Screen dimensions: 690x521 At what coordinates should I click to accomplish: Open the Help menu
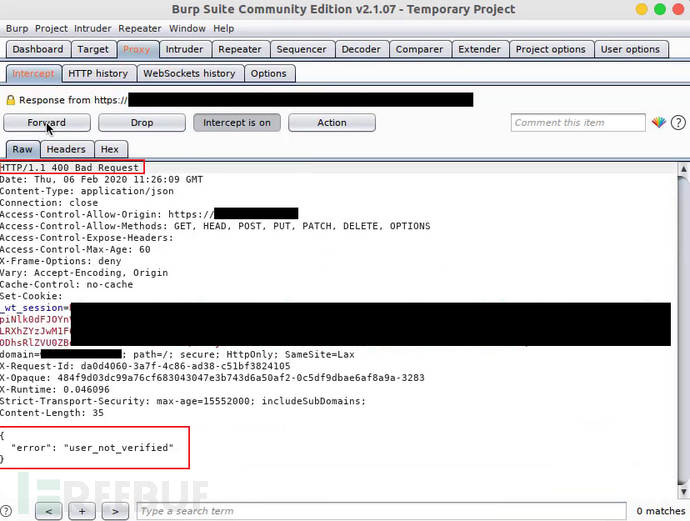pyautogui.click(x=224, y=29)
